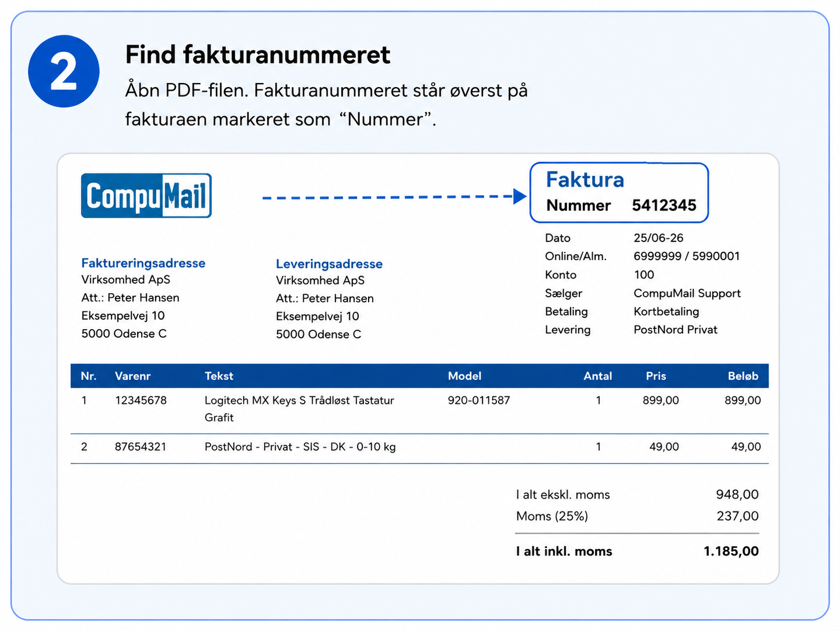The height and width of the screenshot is (631, 840).
Task: Select item number 87654321
Action: [x=140, y=447]
